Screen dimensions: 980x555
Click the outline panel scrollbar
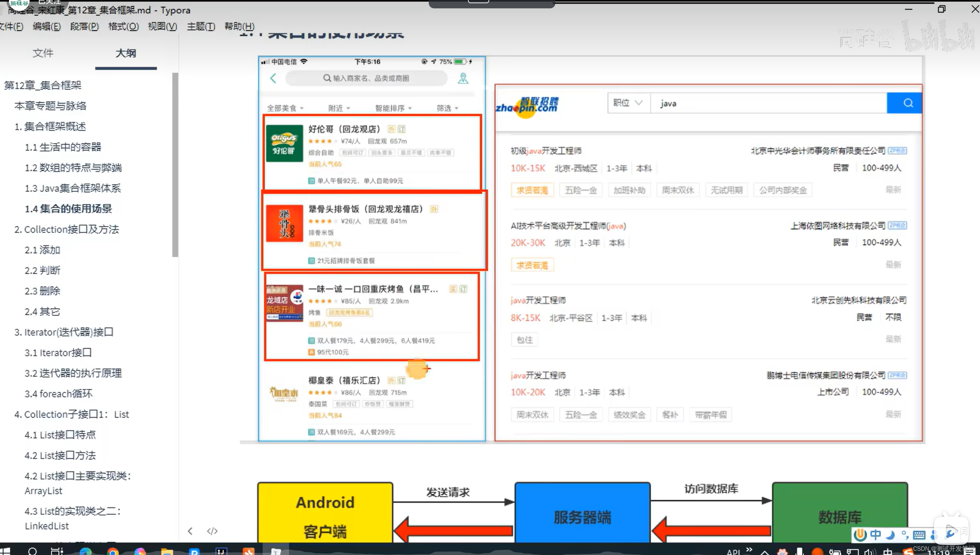tap(175, 165)
